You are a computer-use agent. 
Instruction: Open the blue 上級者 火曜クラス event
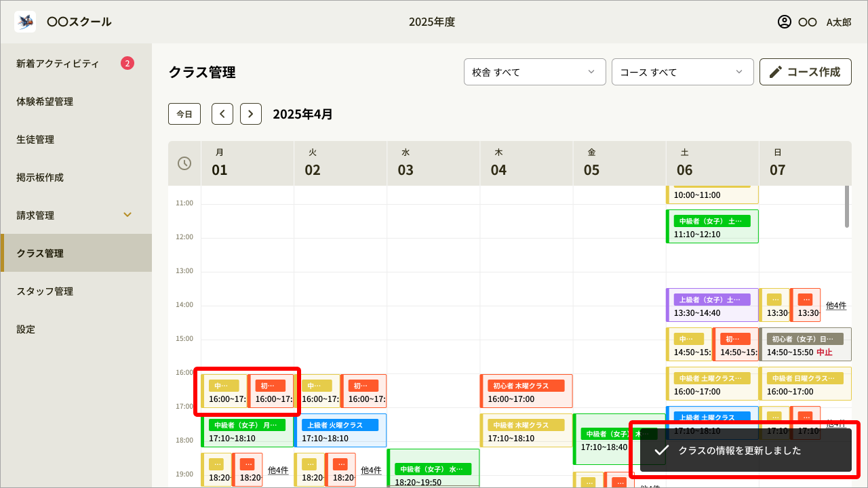(x=340, y=431)
